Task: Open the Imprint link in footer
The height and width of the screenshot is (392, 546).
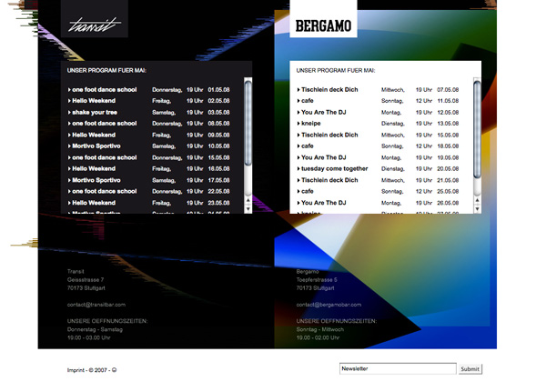Action: tap(79, 370)
